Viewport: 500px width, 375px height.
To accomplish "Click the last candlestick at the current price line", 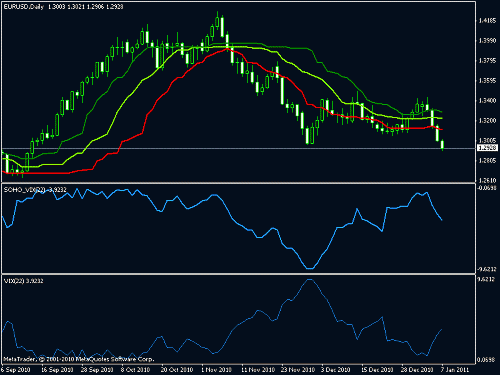I will point(442,145).
